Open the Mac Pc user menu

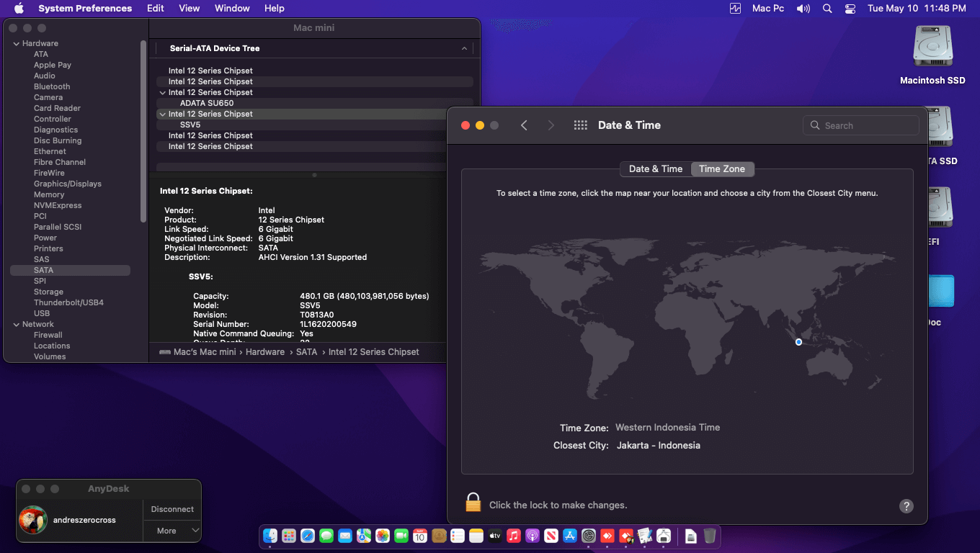[x=768, y=9]
